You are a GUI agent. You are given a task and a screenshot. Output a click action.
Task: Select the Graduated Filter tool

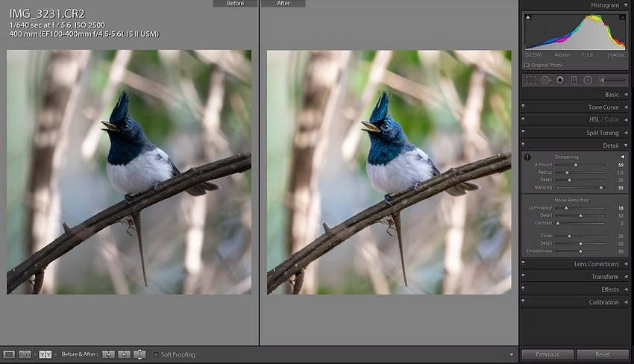tap(574, 80)
